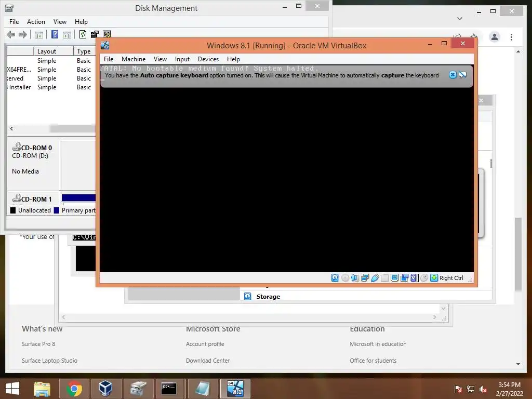Screen dimensions: 532x399
Task: Click display settings icon in VirtualBox status bar
Action: coord(395,278)
